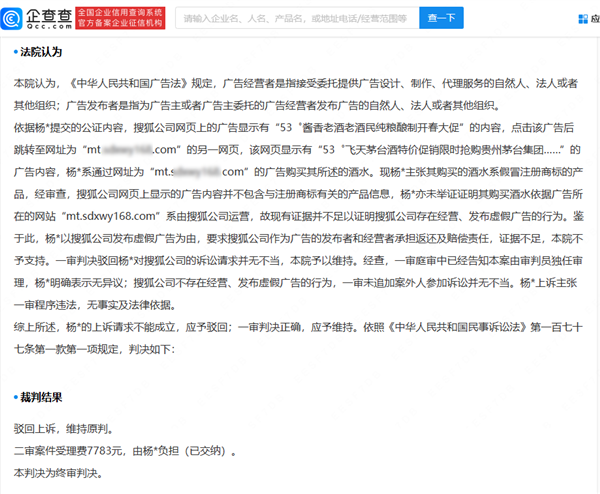Click the text 驳回上诉，维持原判。
The image size is (600, 494).
[64, 429]
